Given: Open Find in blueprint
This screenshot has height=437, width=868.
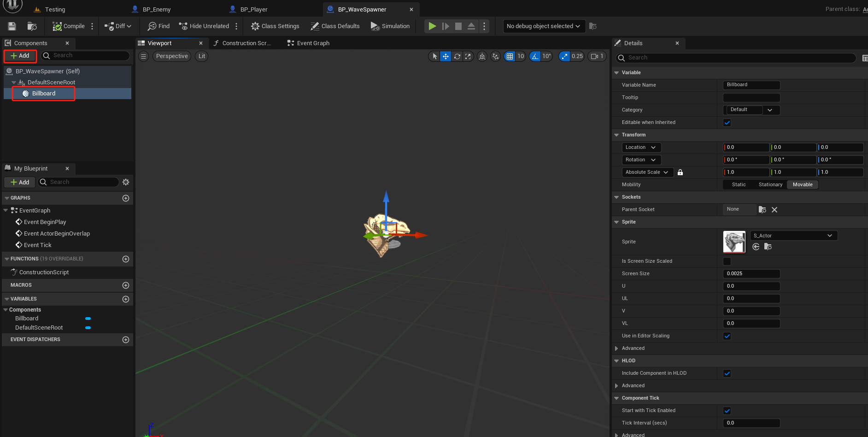Looking at the screenshot, I should (158, 26).
